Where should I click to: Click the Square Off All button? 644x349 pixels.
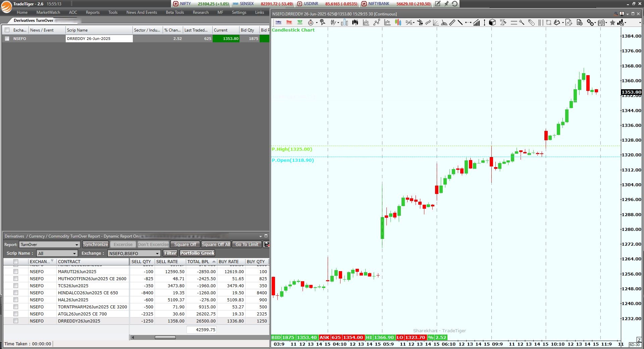pos(216,245)
